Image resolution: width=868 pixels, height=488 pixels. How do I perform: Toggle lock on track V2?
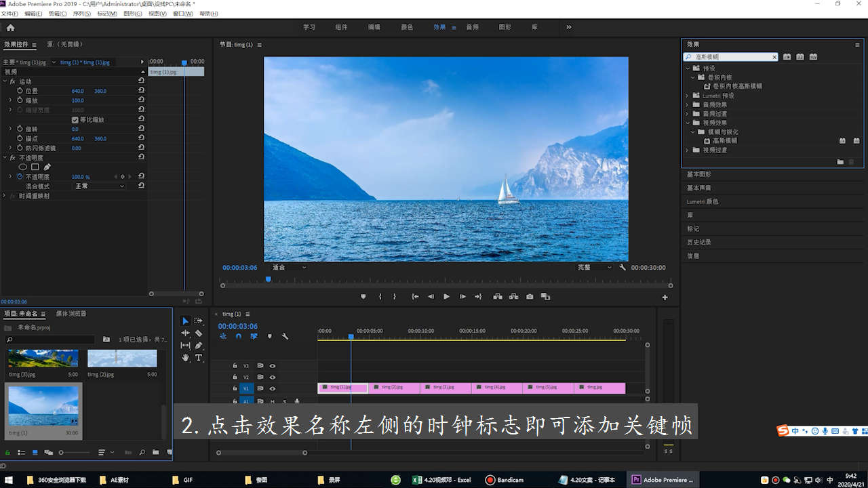pos(235,377)
